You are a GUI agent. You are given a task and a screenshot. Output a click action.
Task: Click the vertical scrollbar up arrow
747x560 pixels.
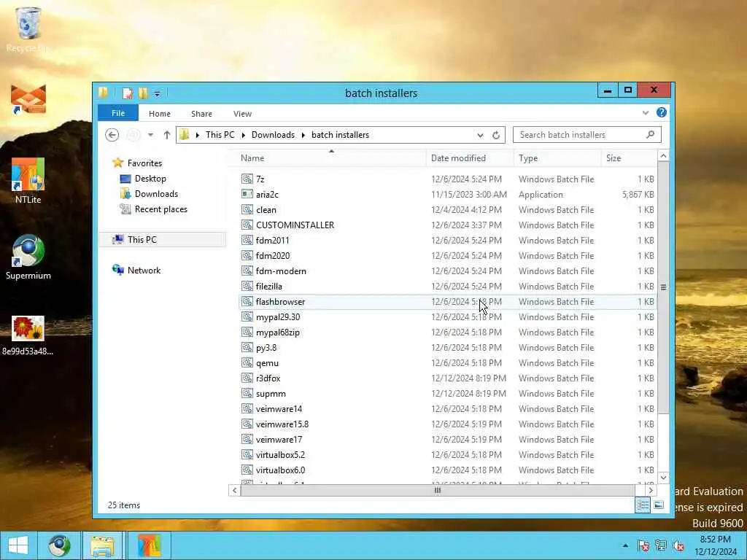coord(663,156)
